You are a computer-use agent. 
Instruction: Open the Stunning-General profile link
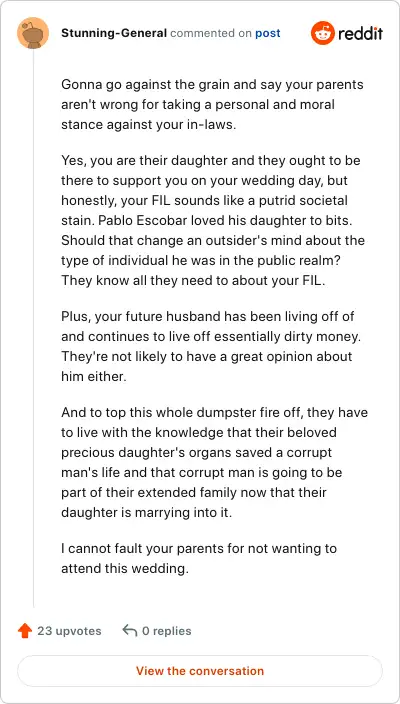point(114,33)
